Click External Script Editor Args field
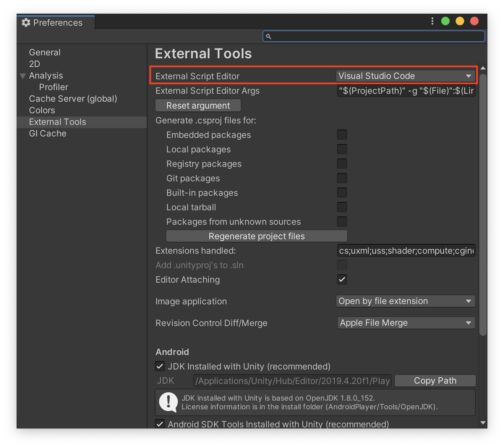 coord(406,90)
